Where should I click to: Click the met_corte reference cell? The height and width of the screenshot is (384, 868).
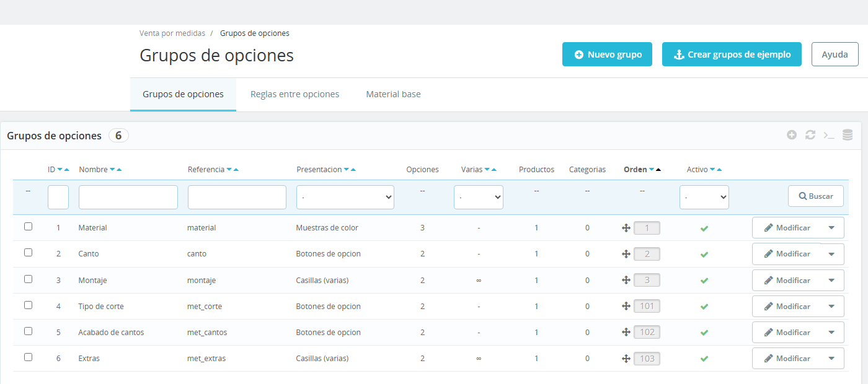pos(205,307)
